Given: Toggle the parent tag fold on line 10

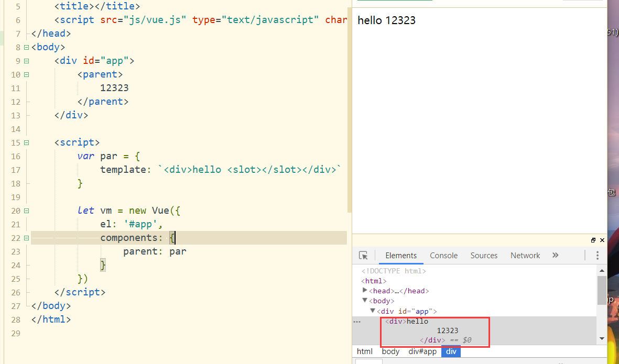Looking at the screenshot, I should 26,74.
